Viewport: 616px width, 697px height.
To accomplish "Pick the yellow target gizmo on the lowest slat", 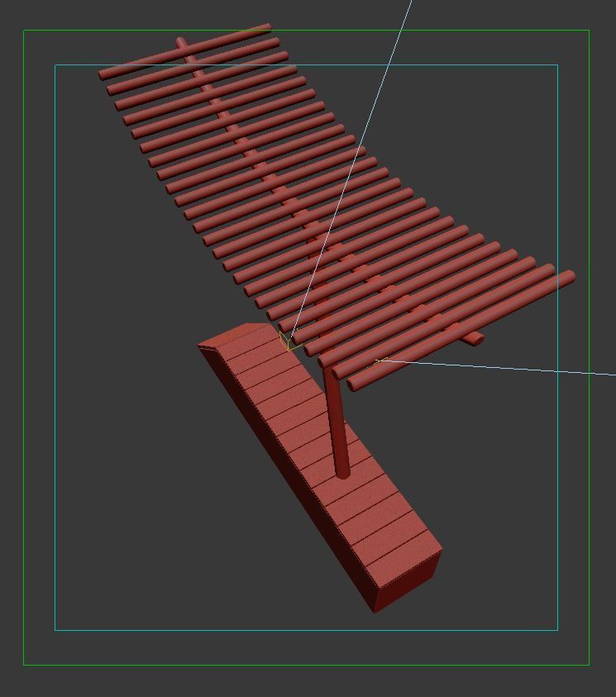I will point(380,360).
